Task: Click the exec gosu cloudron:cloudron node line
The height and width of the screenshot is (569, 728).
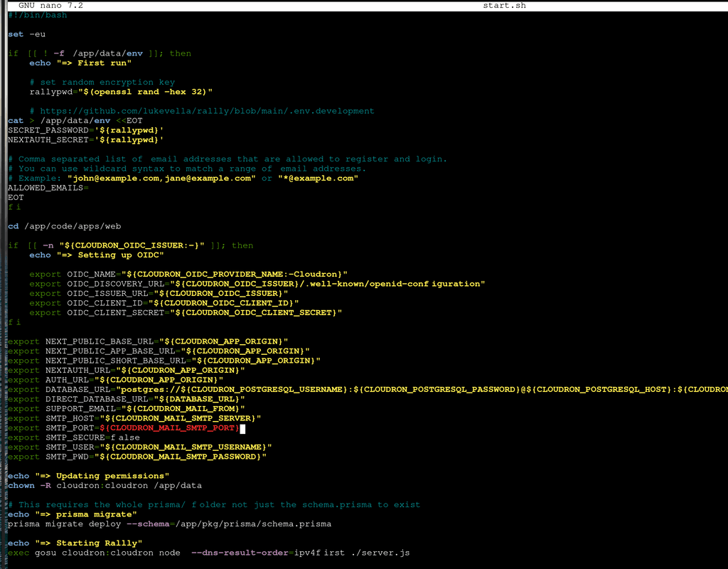Action: click(x=208, y=553)
